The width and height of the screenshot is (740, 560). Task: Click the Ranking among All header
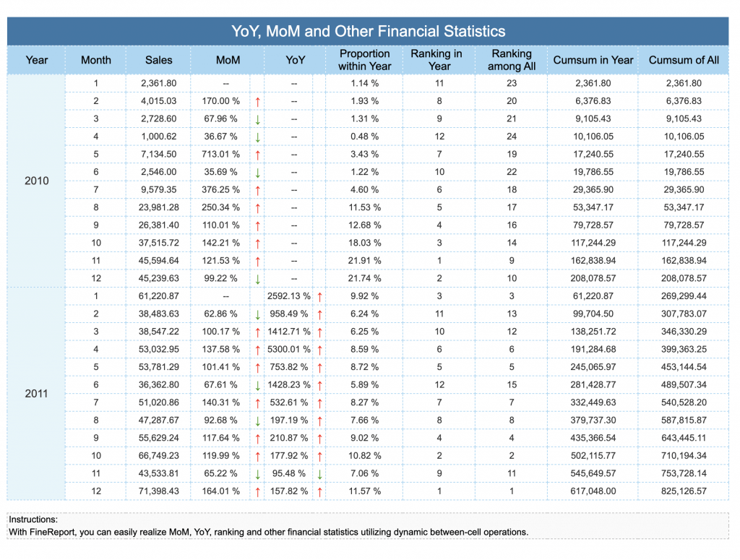coord(512,60)
